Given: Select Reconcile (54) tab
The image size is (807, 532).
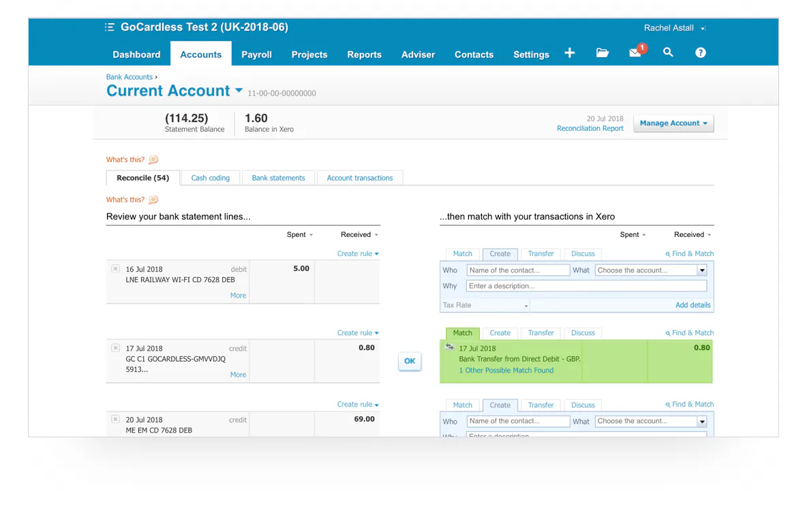Looking at the screenshot, I should (142, 178).
